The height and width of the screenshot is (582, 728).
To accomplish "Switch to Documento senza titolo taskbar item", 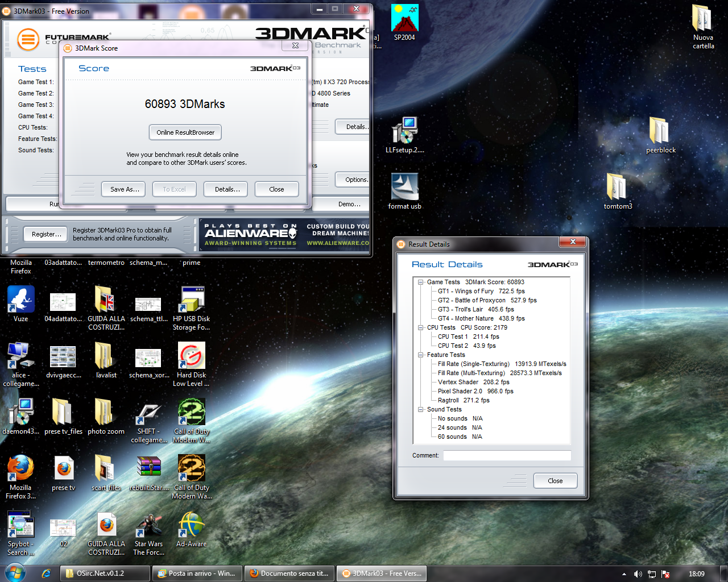I will pyautogui.click(x=289, y=573).
